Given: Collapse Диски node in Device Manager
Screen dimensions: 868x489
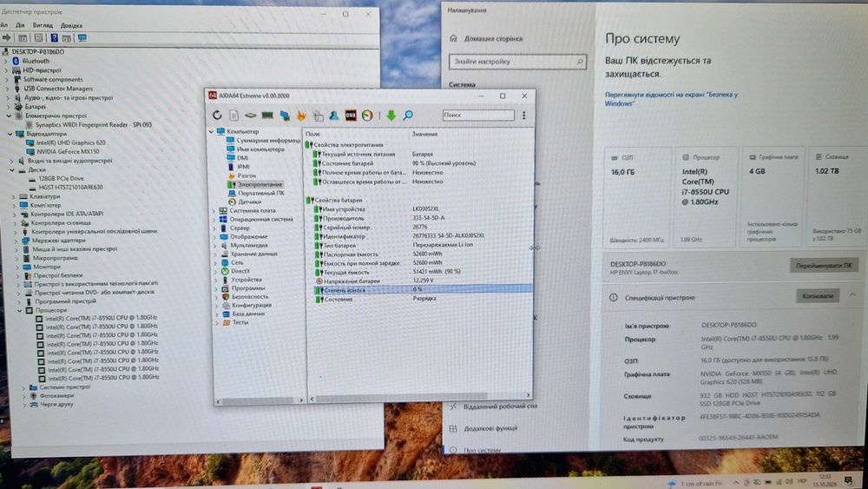Looking at the screenshot, I should tap(11, 170).
